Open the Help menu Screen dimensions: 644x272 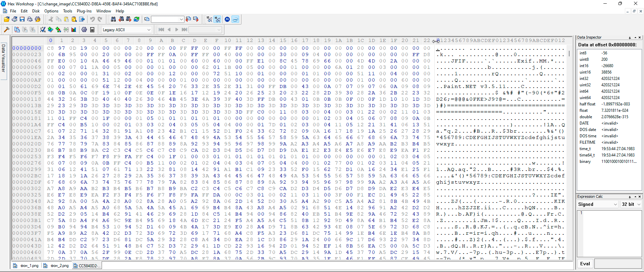point(120,11)
